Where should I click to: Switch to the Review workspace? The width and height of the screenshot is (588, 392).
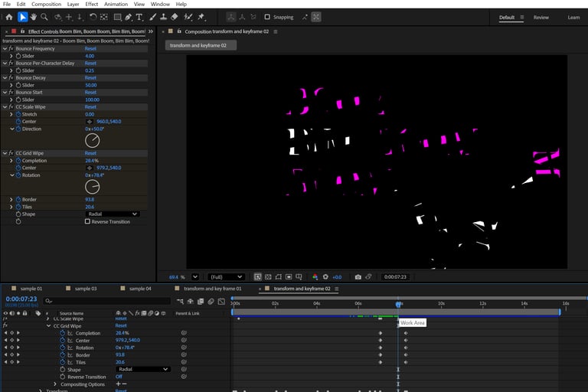coord(541,17)
